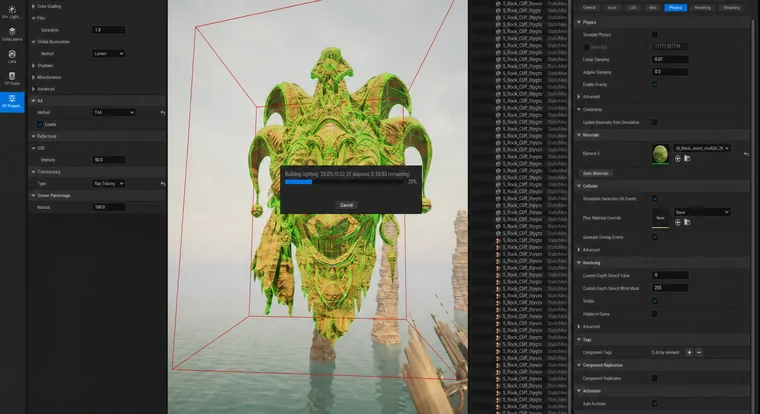Click the Bake Materials button

[x=596, y=173]
